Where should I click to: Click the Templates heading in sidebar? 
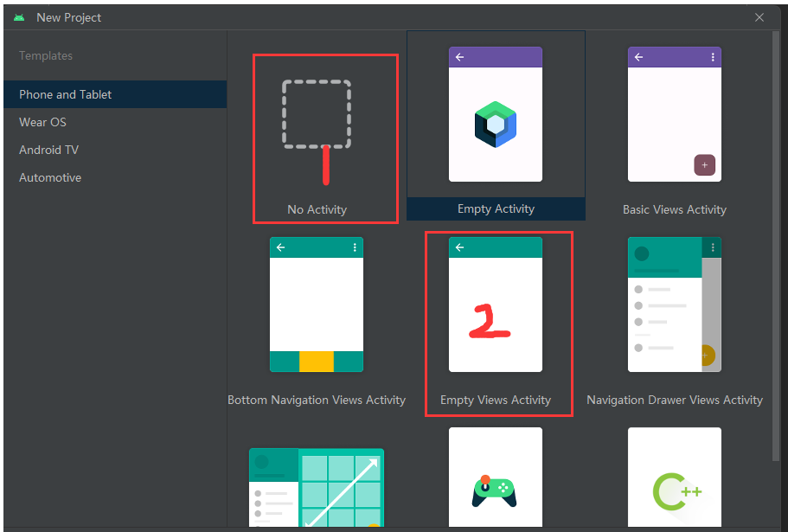[x=46, y=55]
